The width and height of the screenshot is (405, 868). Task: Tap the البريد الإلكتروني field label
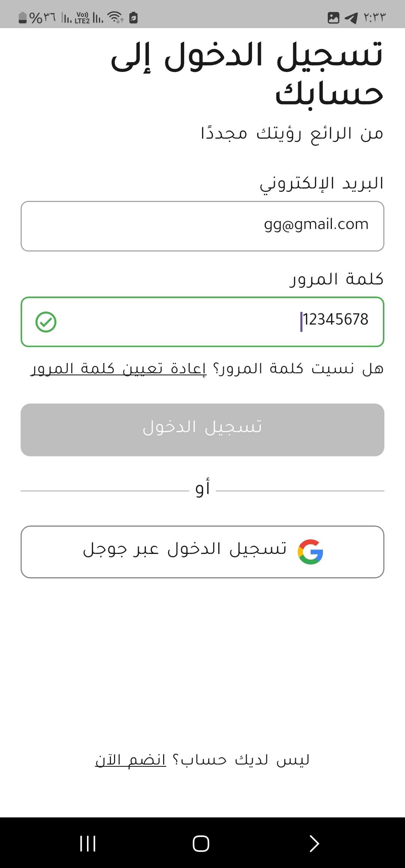point(322,184)
